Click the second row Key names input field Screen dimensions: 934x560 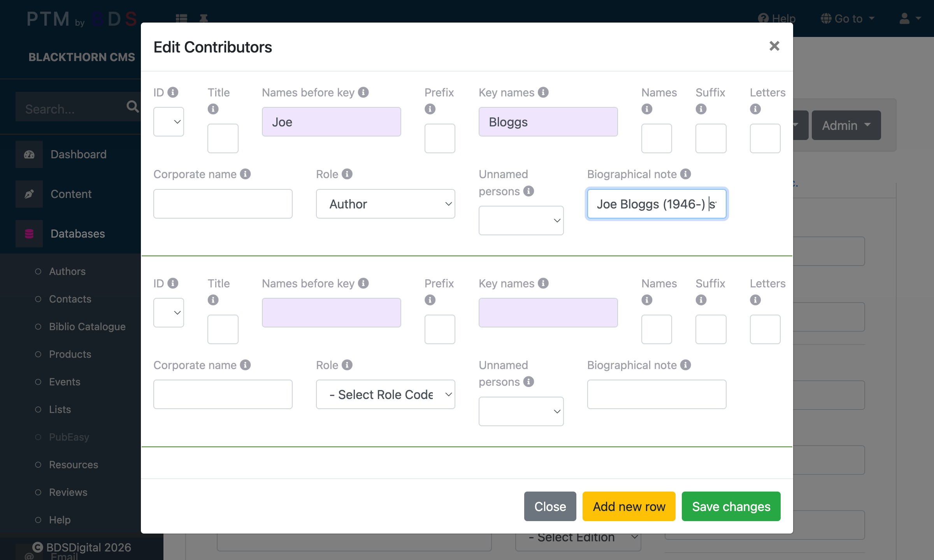click(548, 313)
